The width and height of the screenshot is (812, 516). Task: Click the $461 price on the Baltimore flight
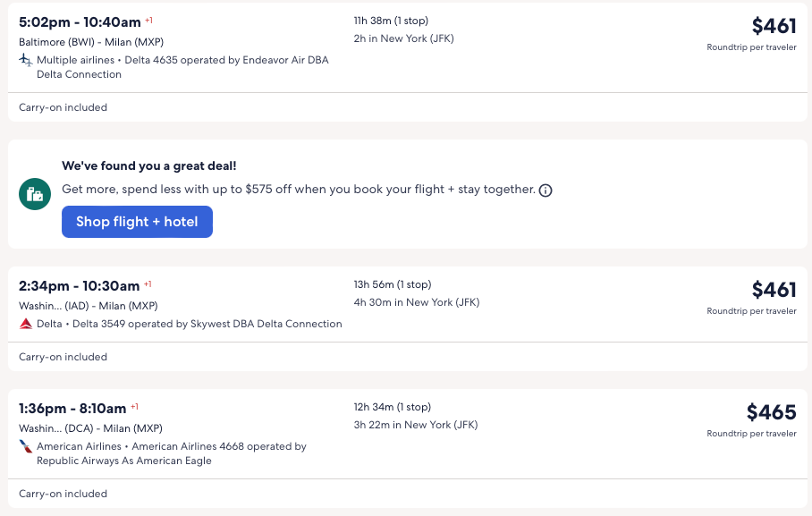point(774,26)
